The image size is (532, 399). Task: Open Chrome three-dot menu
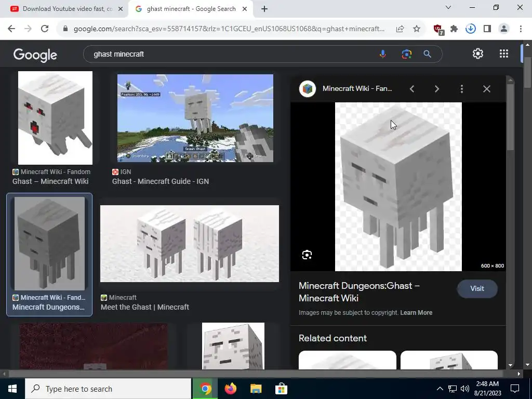click(x=521, y=29)
